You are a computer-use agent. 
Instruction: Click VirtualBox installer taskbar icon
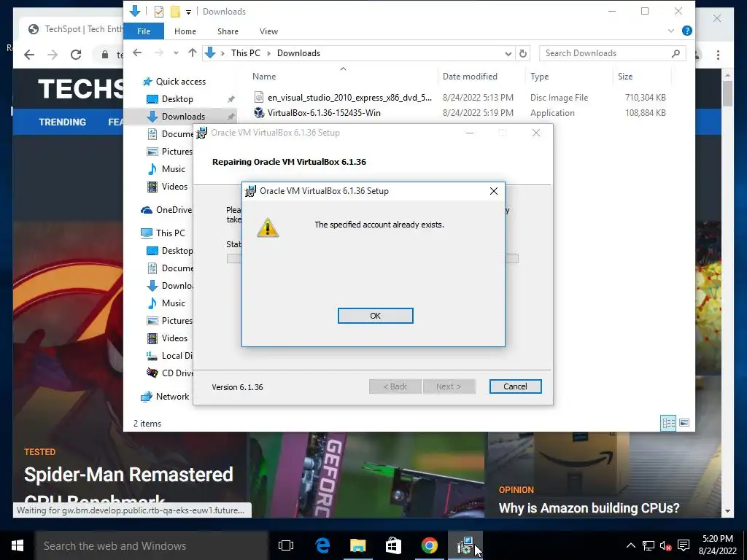click(465, 545)
